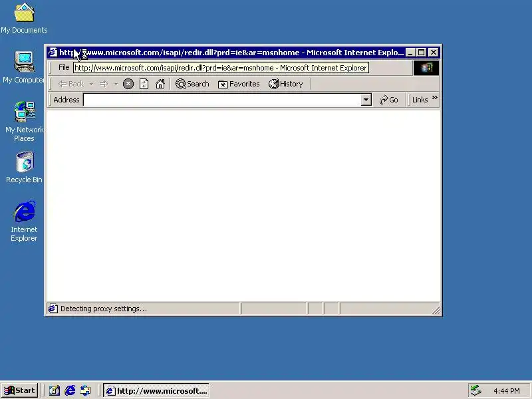Refresh the page using the Refresh icon
The width and height of the screenshot is (532, 399).
pos(144,84)
